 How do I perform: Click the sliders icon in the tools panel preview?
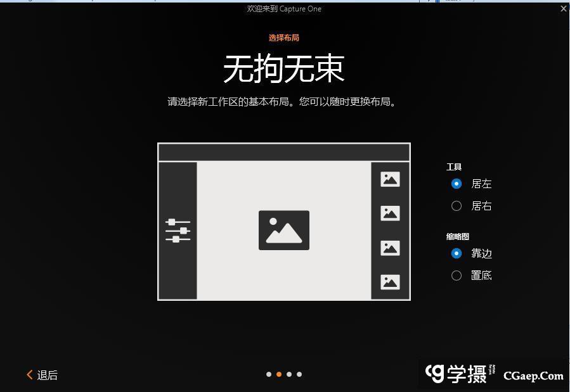(178, 231)
